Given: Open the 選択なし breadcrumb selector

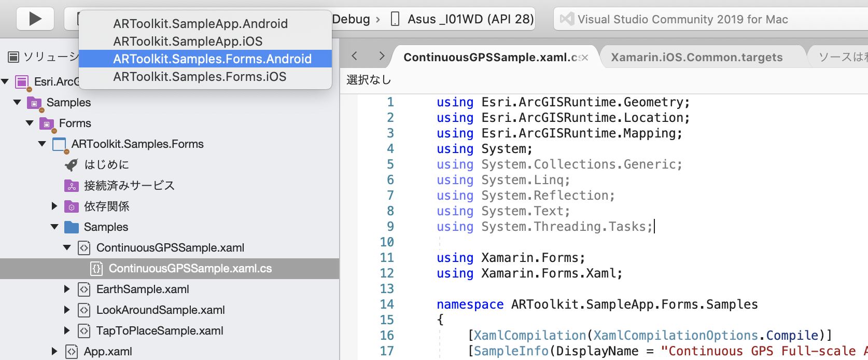Looking at the screenshot, I should coord(369,80).
